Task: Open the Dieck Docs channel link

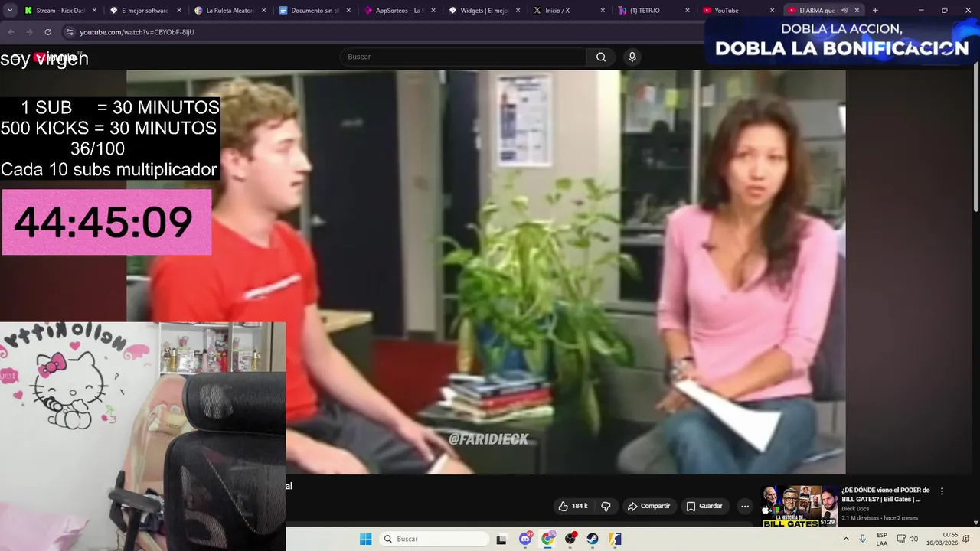Action: [x=855, y=508]
